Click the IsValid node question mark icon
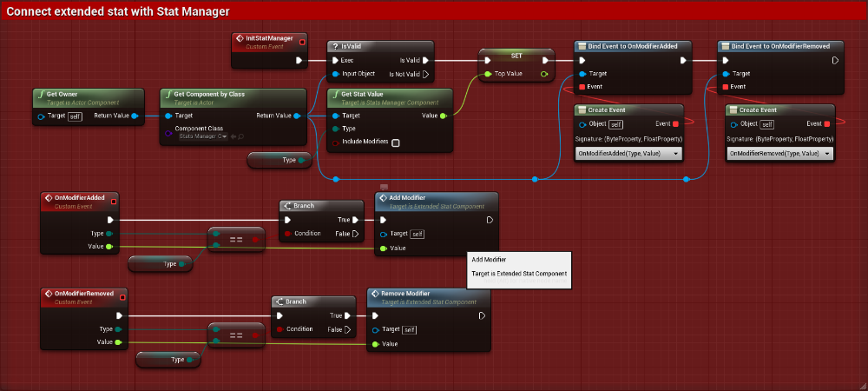 [x=333, y=46]
